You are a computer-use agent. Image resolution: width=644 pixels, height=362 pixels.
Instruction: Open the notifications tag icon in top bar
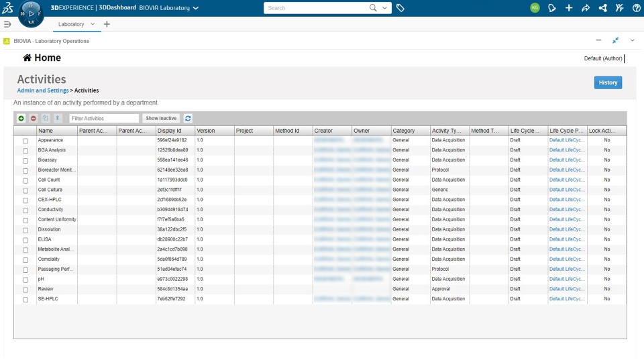[x=552, y=8]
